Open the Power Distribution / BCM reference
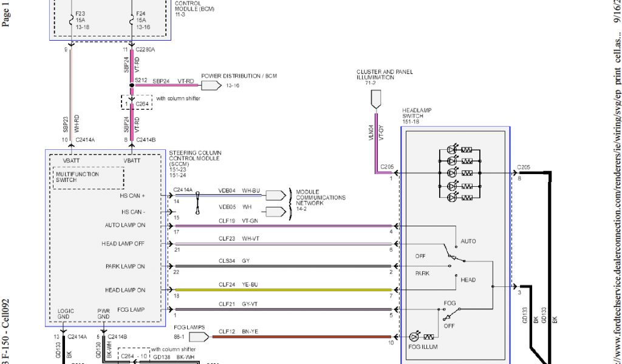 (x=239, y=76)
